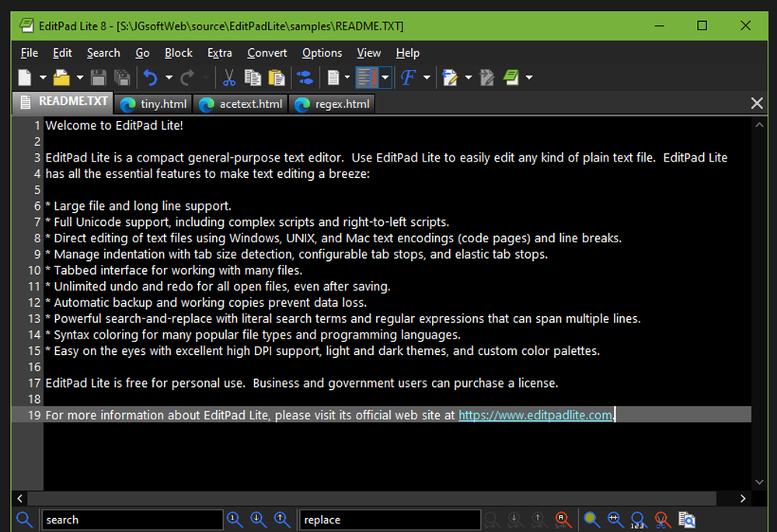Click line number 13 in the gutter
The width and height of the screenshot is (777, 532).
[x=34, y=318]
